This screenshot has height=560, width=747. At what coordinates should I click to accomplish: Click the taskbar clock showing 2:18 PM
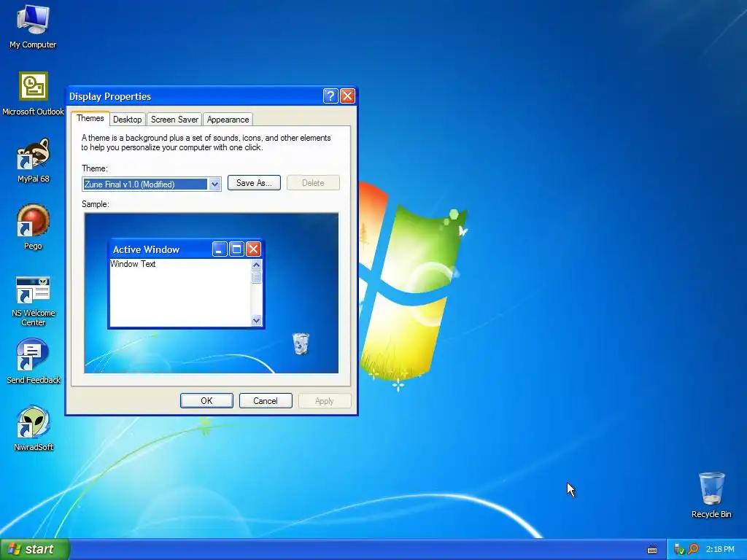[720, 550]
